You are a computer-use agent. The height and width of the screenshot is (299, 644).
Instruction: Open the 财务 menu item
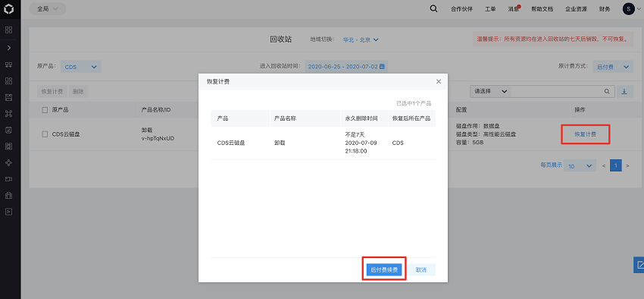point(605,9)
